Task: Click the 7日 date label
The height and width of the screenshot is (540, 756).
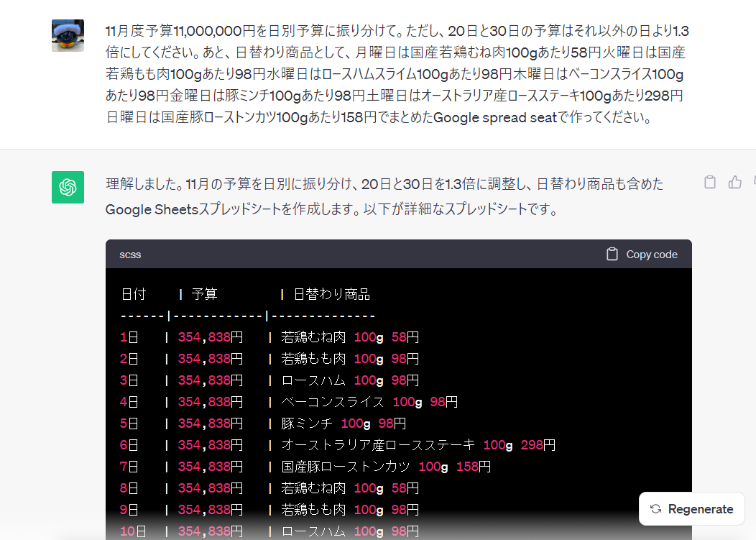Action: point(129,467)
